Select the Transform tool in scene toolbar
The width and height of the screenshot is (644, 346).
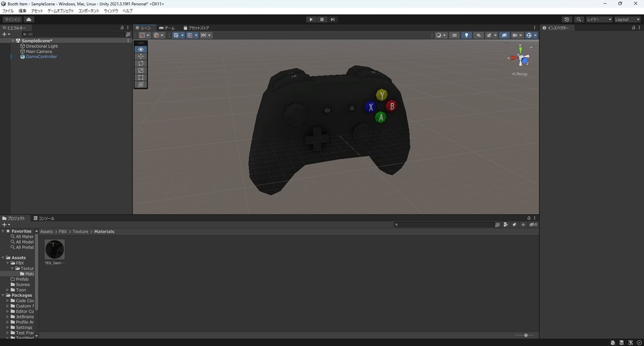[140, 84]
